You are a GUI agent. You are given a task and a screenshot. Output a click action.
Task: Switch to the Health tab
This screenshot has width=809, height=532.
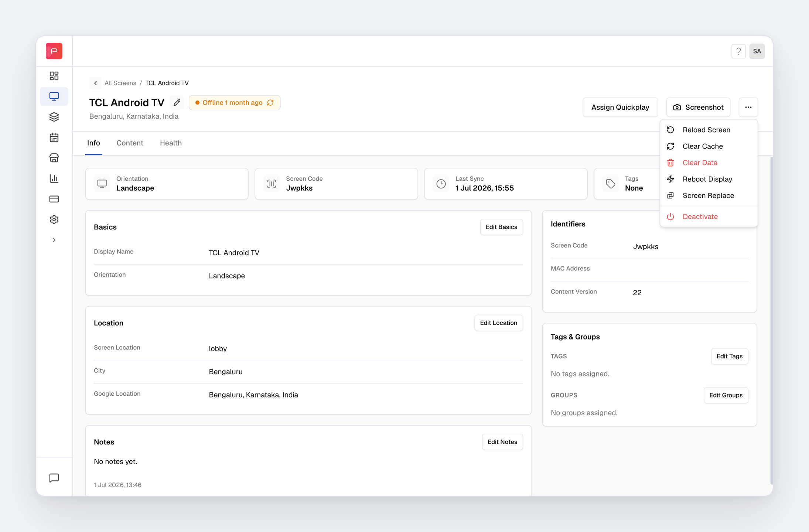(x=171, y=143)
